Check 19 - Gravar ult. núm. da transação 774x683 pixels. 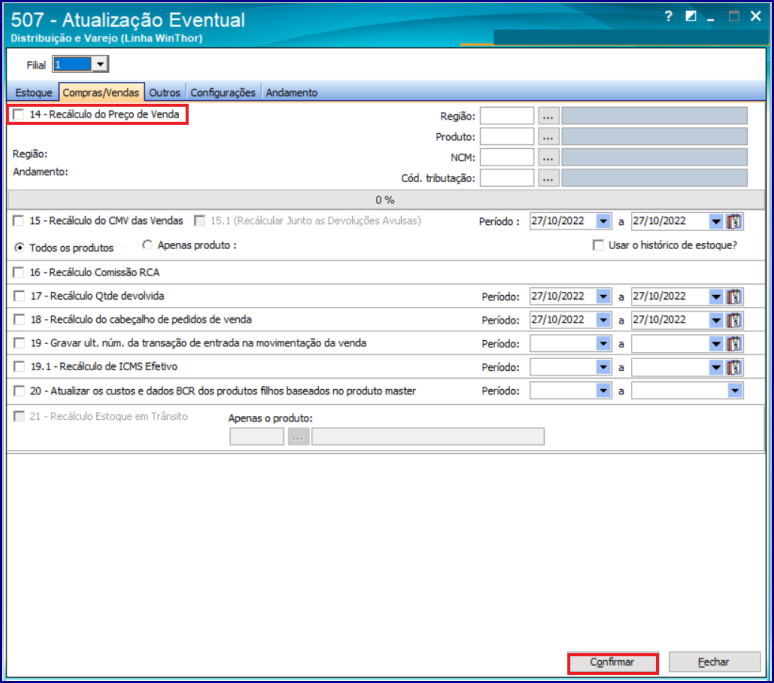[19, 343]
